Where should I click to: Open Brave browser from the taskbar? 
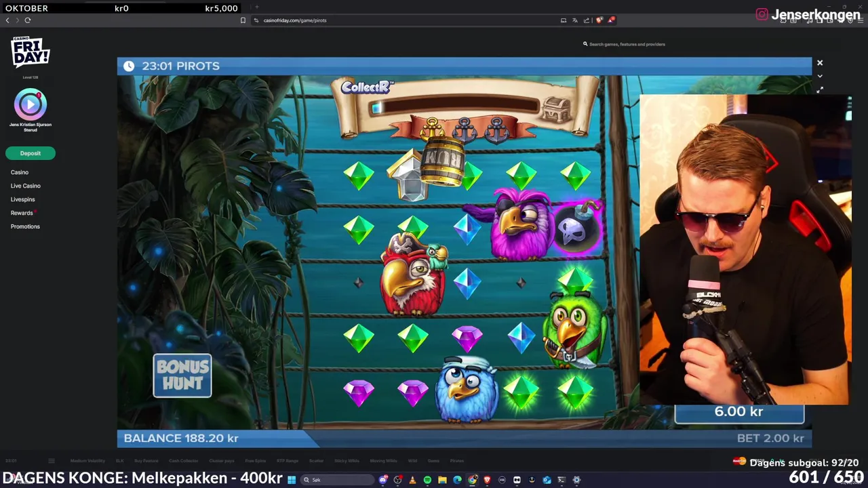pos(487,480)
